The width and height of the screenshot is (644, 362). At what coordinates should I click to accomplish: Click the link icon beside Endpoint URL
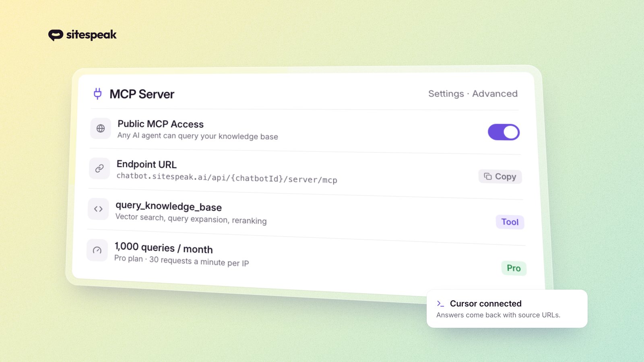click(x=99, y=168)
